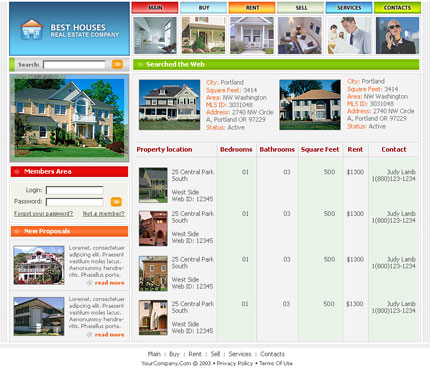Open the CONTACTS navigation tab

coord(397,7)
